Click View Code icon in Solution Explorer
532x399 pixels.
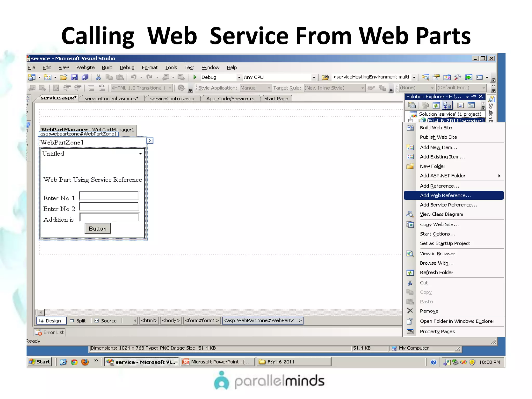click(461, 105)
